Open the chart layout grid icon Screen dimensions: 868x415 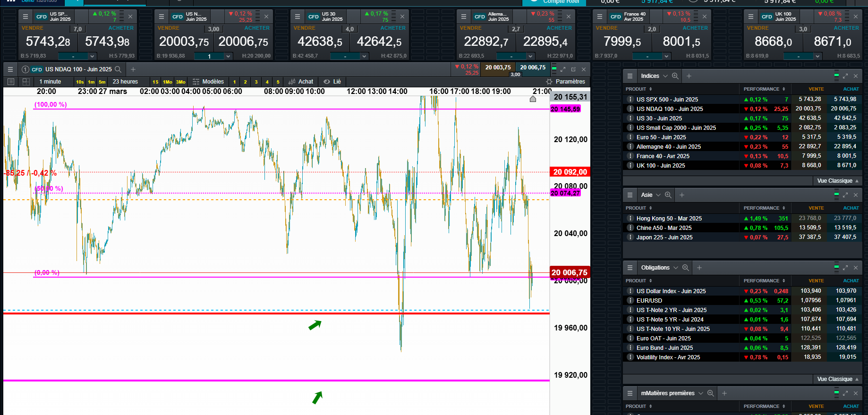coord(26,82)
